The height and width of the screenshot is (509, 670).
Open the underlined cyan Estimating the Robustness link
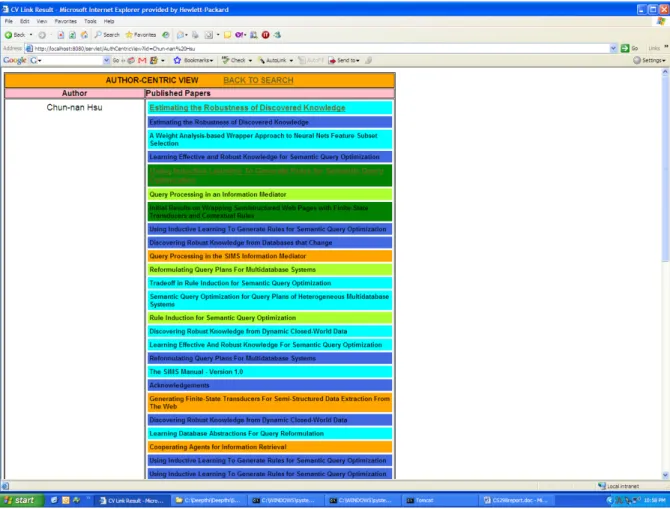(x=247, y=108)
